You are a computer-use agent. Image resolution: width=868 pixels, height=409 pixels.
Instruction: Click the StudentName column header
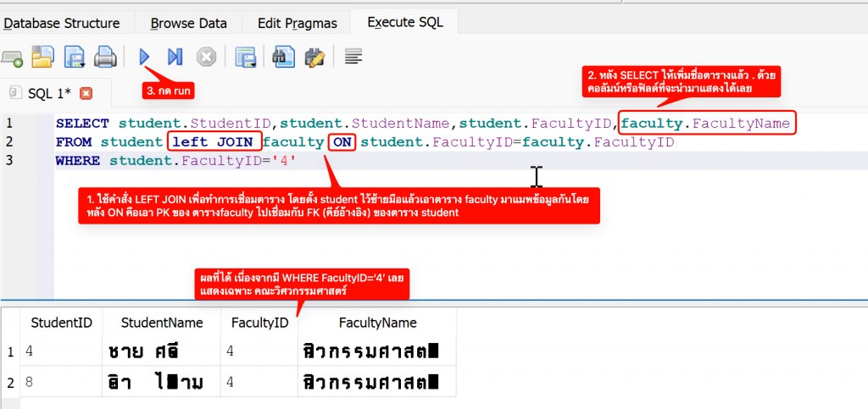tap(162, 323)
